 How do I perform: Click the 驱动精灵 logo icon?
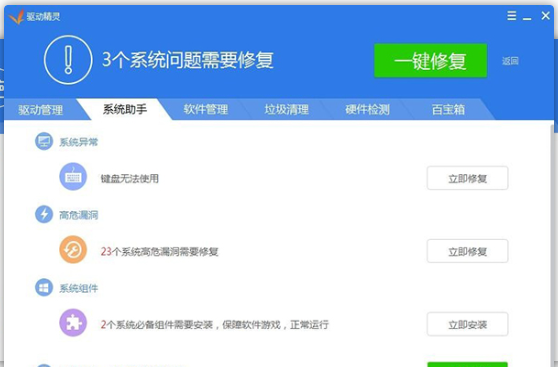point(16,17)
